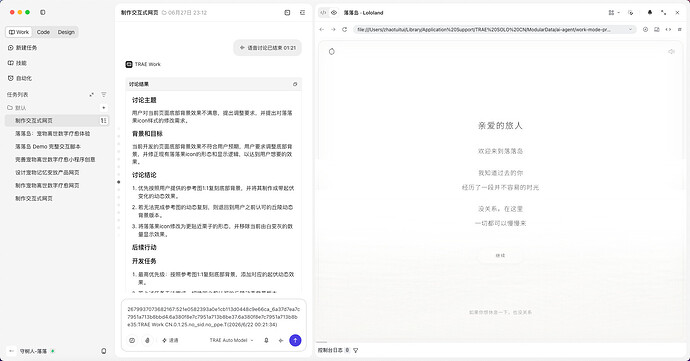
Task: Click the 落落岛 - Lololand preview title
Action: (x=363, y=13)
